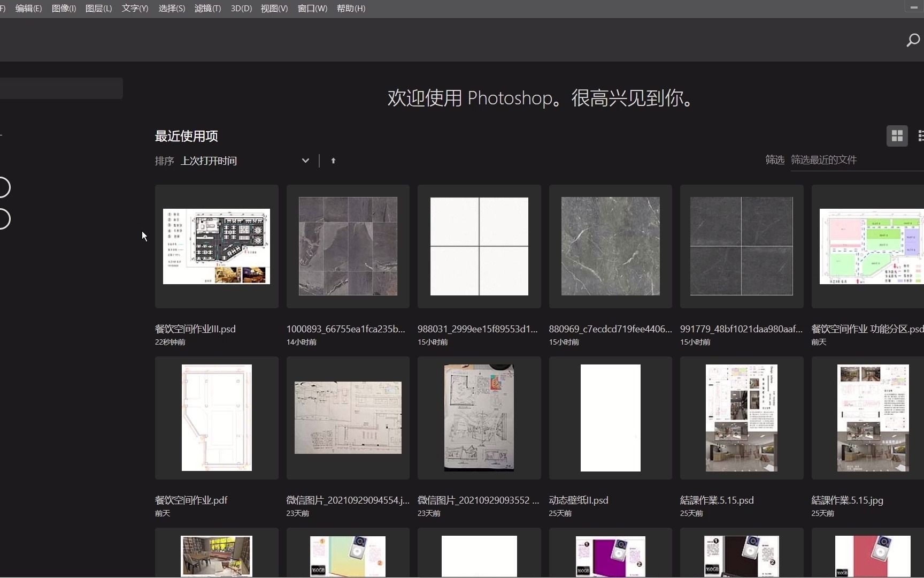
Task: Open thumbnail of 餐饮空间作业.pdf
Action: pos(217,418)
